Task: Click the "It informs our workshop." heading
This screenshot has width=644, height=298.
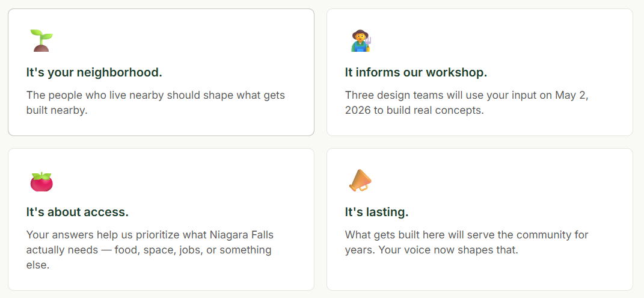Action: (416, 73)
